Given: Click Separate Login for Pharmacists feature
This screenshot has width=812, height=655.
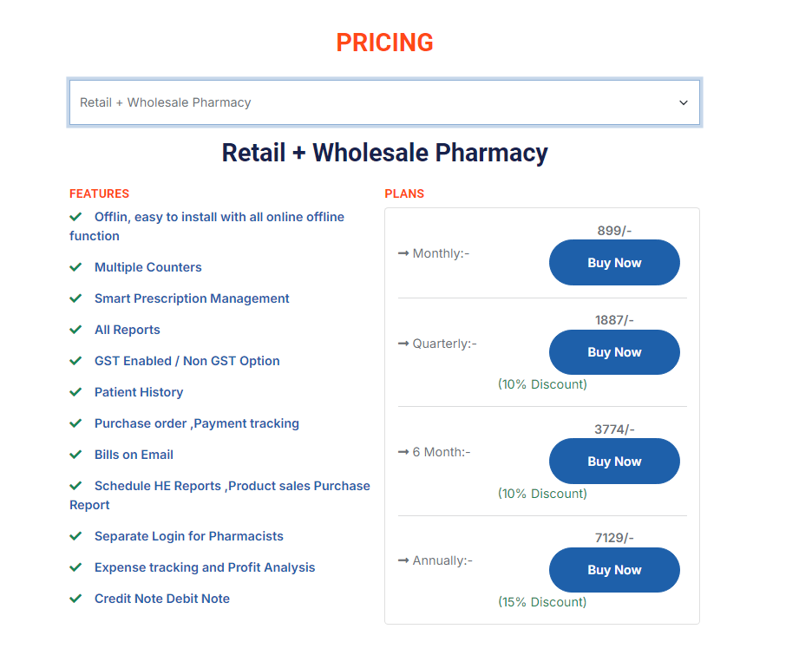Looking at the screenshot, I should 189,536.
